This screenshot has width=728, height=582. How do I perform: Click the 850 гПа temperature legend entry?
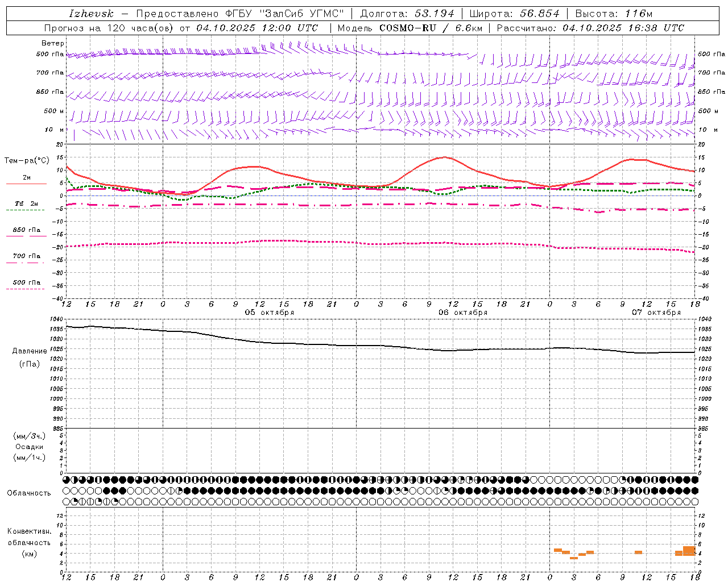click(27, 230)
